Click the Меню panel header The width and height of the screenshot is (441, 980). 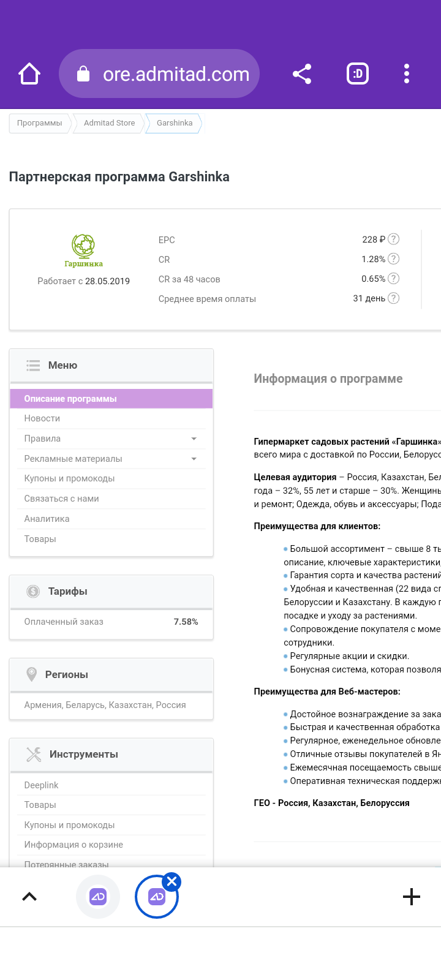coord(111,366)
